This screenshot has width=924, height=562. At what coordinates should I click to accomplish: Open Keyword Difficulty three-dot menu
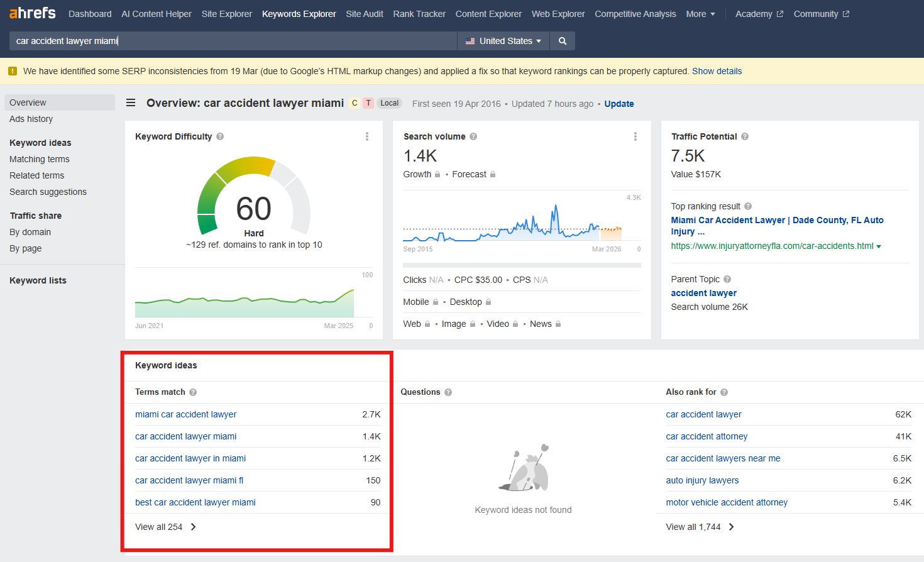(x=367, y=136)
